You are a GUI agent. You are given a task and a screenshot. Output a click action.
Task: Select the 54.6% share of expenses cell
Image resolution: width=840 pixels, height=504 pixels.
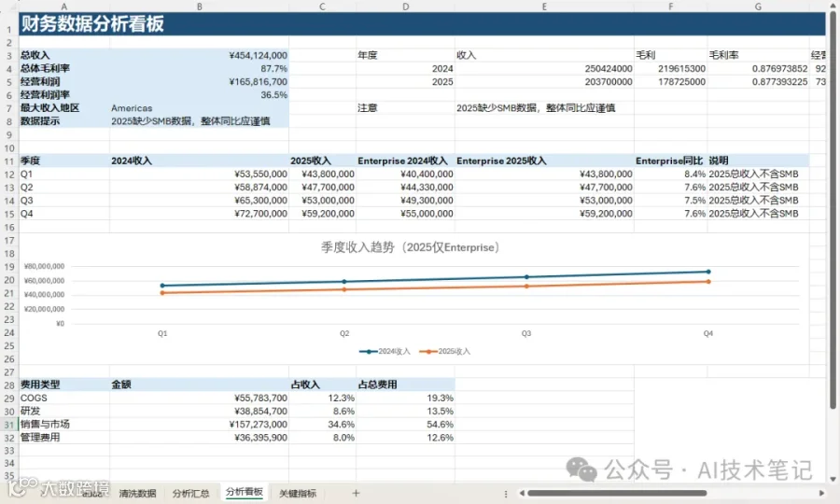pyautogui.click(x=406, y=424)
